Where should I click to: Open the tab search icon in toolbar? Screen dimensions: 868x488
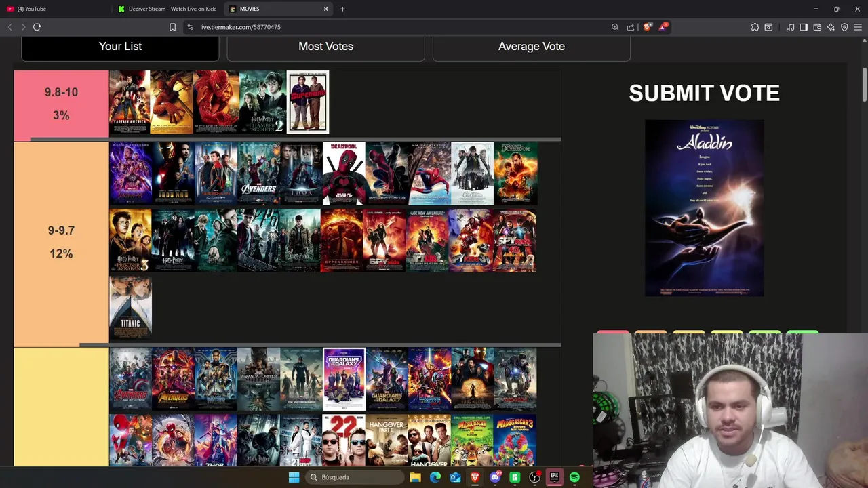coord(768,27)
